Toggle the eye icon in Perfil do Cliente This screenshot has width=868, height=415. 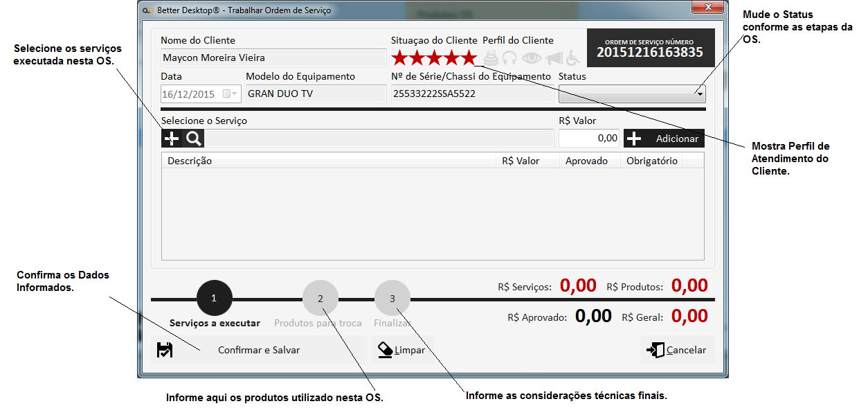(x=532, y=58)
